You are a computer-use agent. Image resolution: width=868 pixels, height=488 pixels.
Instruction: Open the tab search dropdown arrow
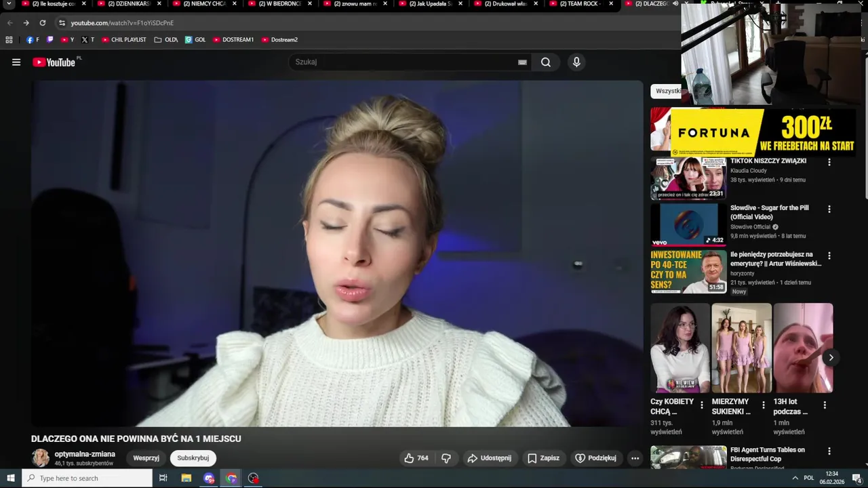(x=9, y=4)
